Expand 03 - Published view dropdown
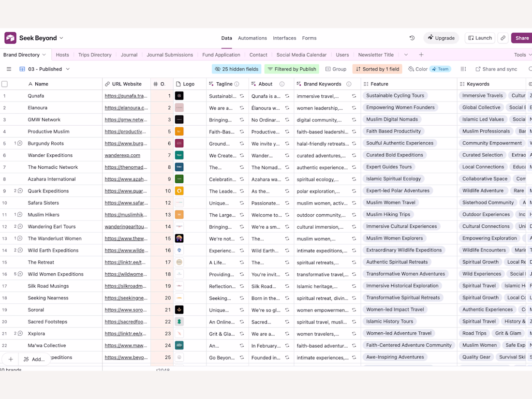This screenshot has width=532, height=399. (x=68, y=69)
